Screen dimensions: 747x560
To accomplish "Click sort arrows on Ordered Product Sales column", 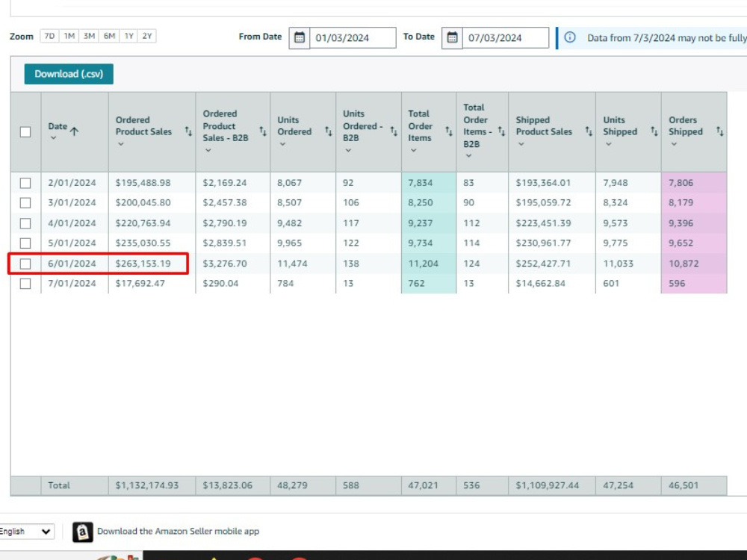I will click(x=189, y=131).
